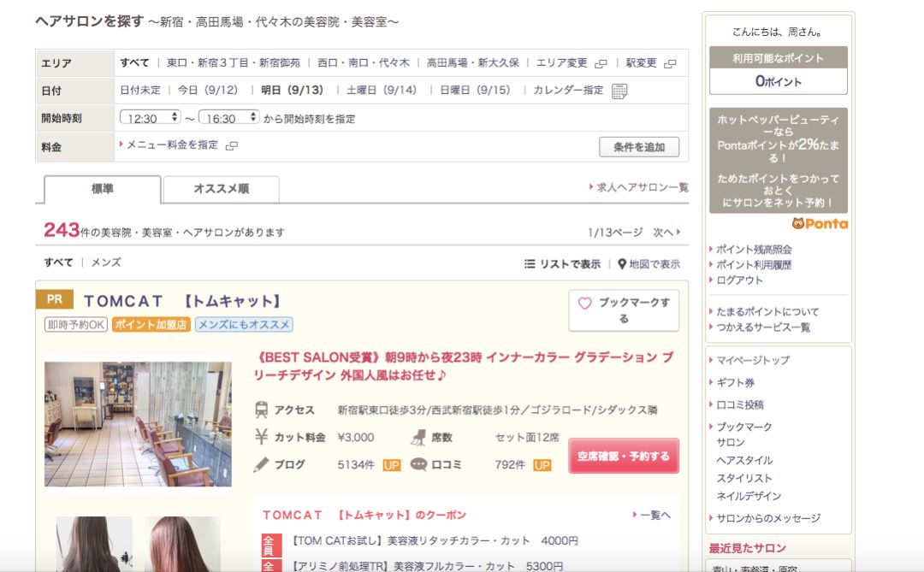Viewport: 924px width, 572px height.
Task: Choose 日曜日 (9/15) date
Action: (x=475, y=90)
